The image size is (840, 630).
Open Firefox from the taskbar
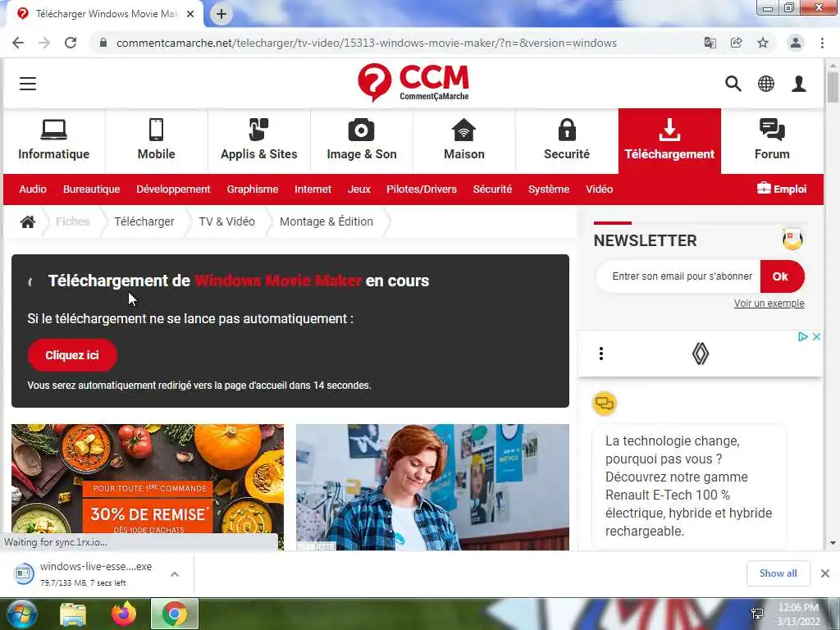[x=124, y=614]
